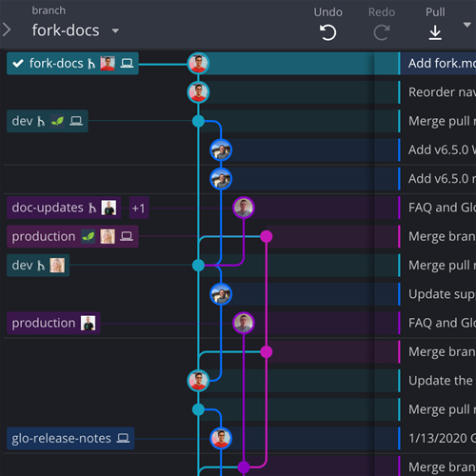Click the laptop icon on glo-release-notes label
476x476 pixels.
[123, 438]
